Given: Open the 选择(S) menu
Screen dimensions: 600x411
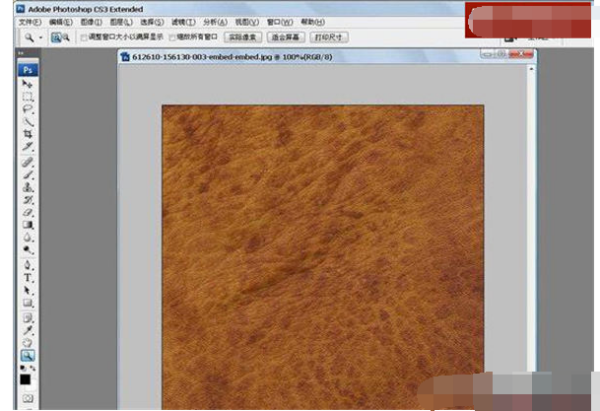Looking at the screenshot, I should (x=152, y=22).
